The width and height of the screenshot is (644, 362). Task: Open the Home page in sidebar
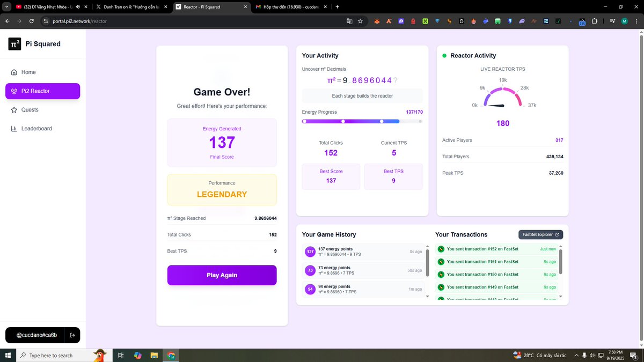coord(42,72)
